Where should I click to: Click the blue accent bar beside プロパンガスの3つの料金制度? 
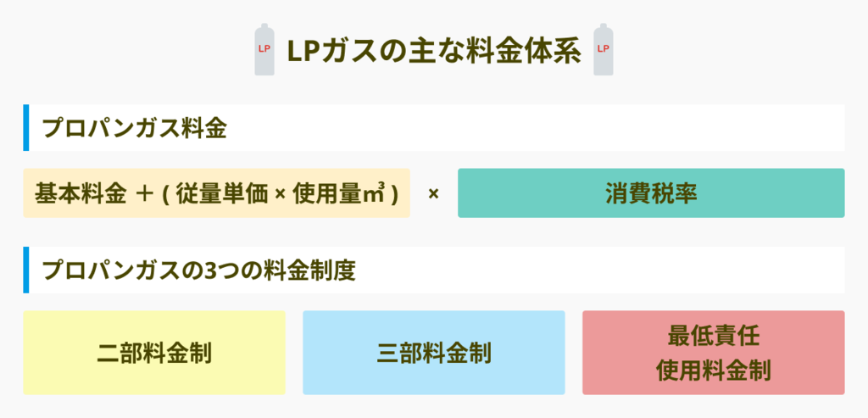pos(26,270)
